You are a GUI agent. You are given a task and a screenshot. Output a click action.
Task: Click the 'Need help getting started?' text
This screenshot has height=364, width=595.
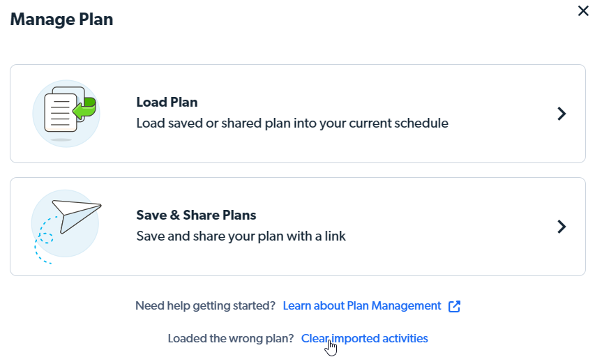(205, 305)
